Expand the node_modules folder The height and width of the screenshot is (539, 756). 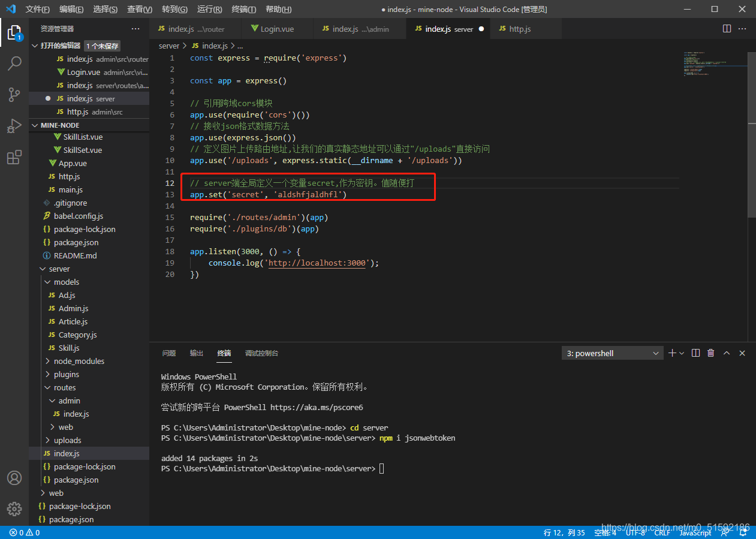[x=79, y=361]
